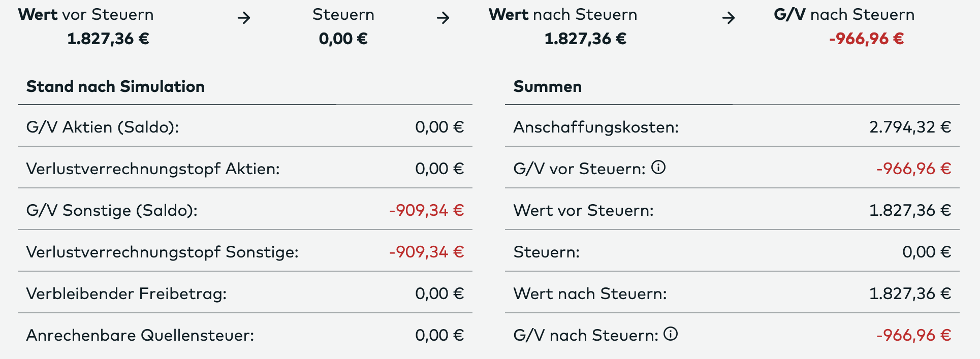Screen dimensions: 980x359
Task: Click the arrow between Steuern and Wert nach Steuern
Action: [443, 18]
